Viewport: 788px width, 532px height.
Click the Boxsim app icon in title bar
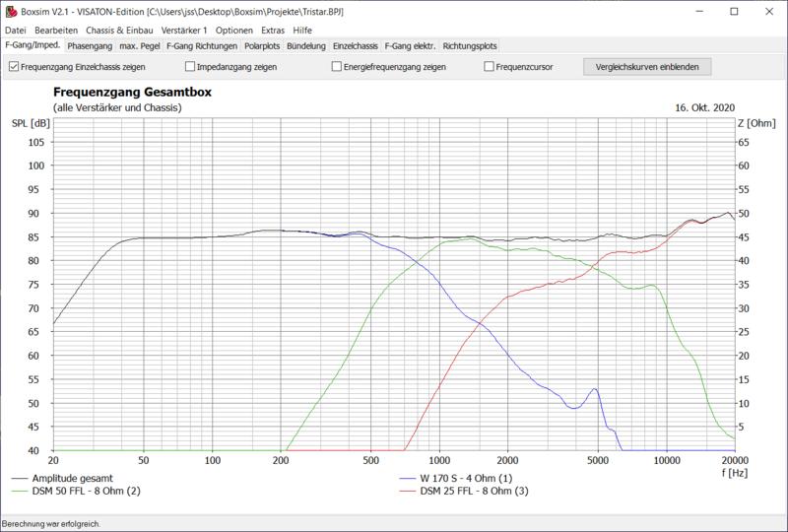coord(11,11)
